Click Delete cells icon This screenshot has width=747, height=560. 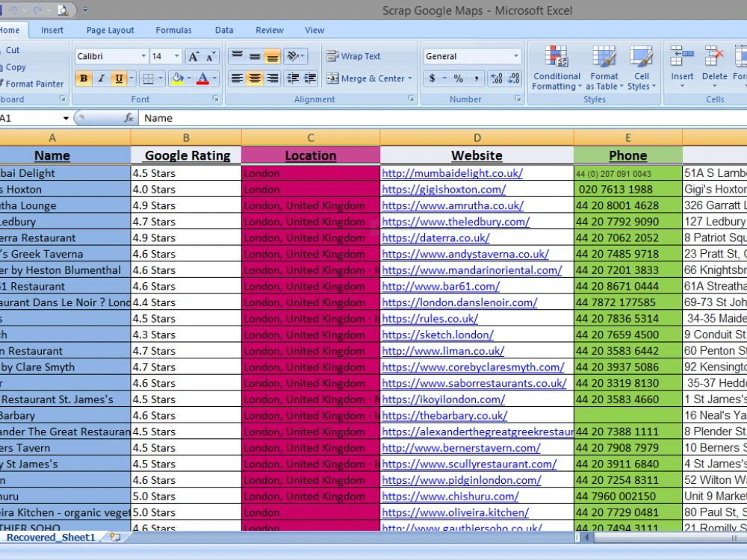pos(714,56)
